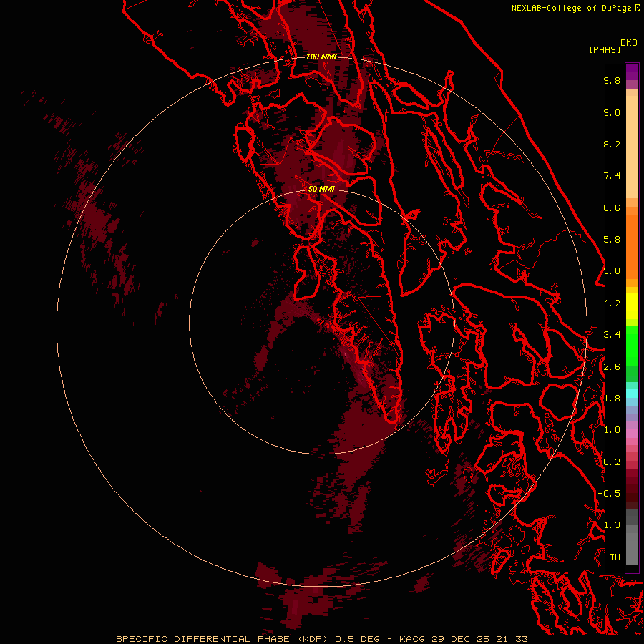The width and height of the screenshot is (644, 644).
Task: Click the 1.0 value on color scale
Action: (x=612, y=430)
